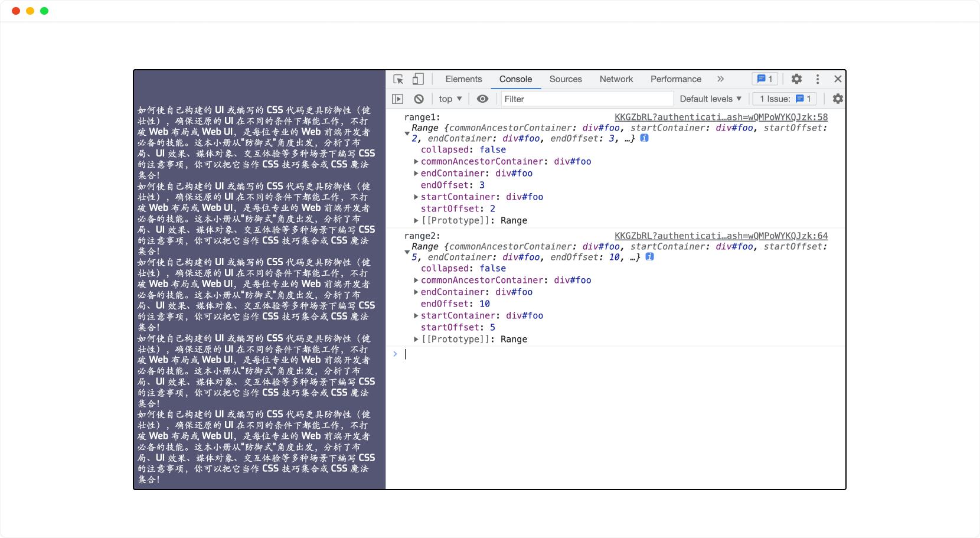This screenshot has width=980, height=538.
Task: Expand range1 [[Prototype]] Range
Action: (416, 221)
